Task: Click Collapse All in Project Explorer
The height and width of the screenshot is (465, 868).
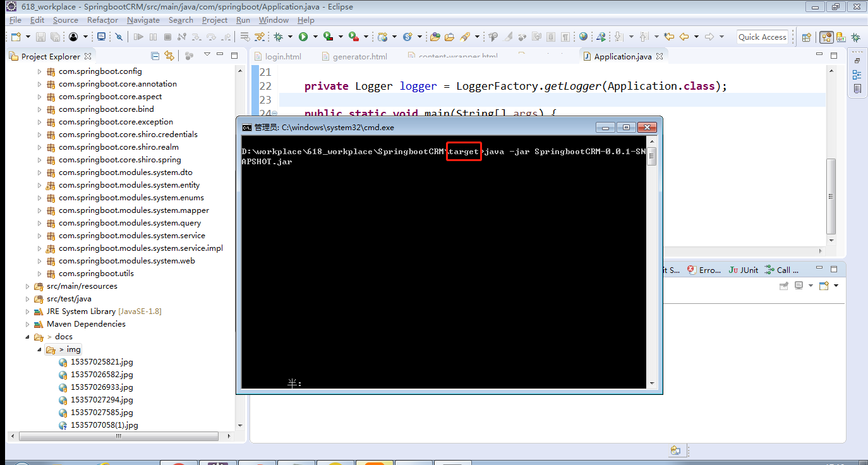Action: pos(155,56)
